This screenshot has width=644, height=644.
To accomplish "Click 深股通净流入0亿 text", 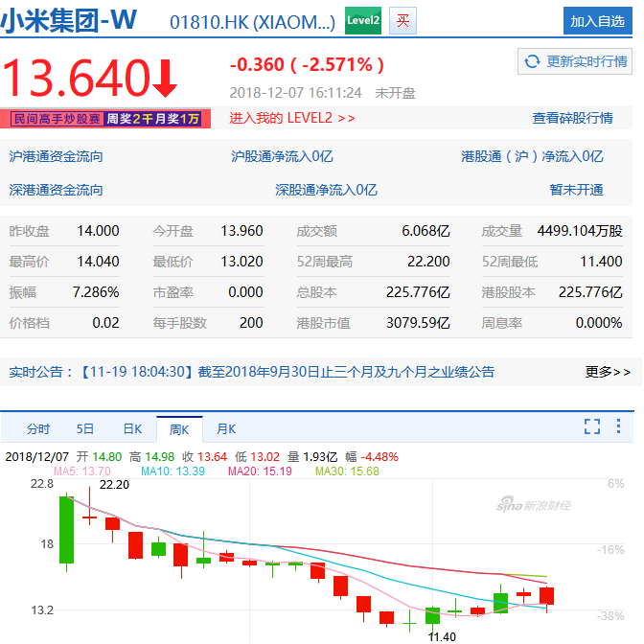I will click(326, 190).
